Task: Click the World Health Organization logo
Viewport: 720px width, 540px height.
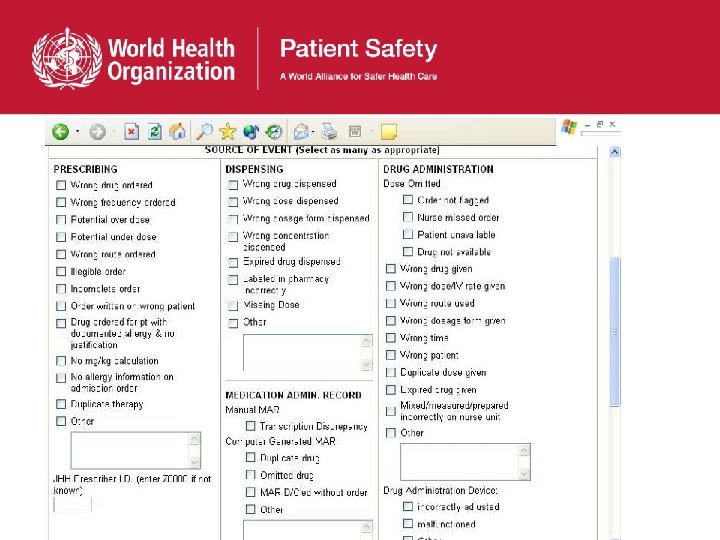Action: click(134, 58)
